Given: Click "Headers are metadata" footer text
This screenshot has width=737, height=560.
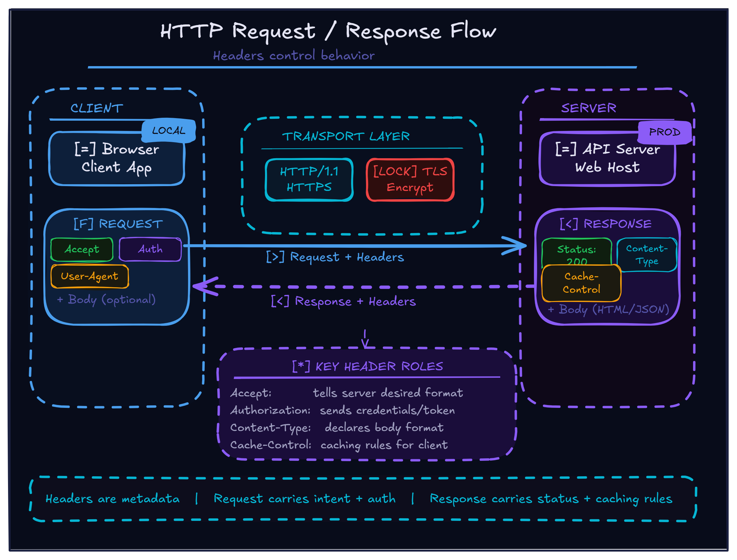Looking at the screenshot, I should 112,499.
